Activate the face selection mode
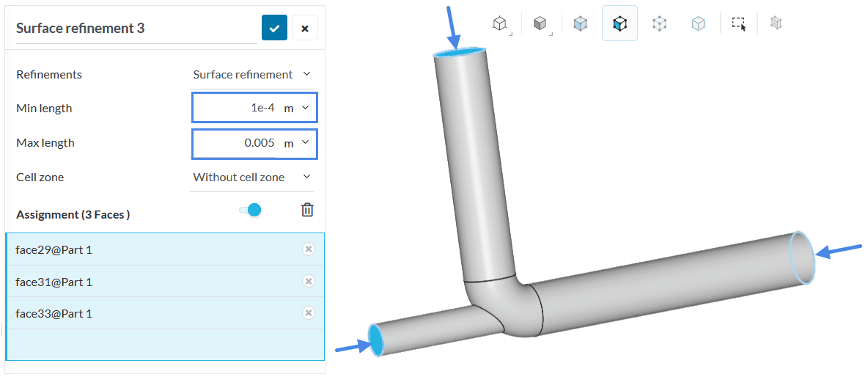 click(x=619, y=23)
